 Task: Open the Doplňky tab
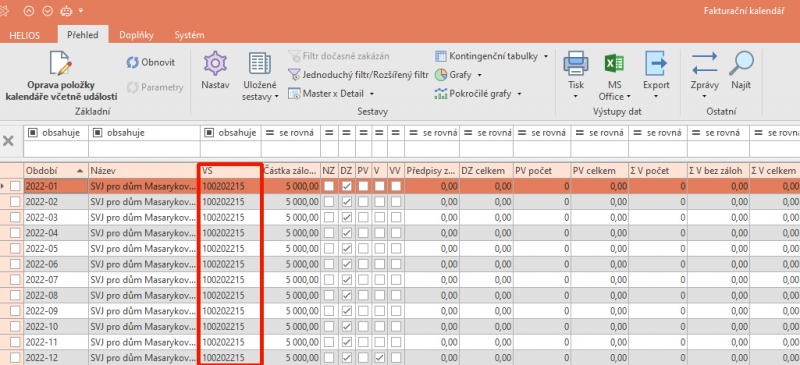coord(136,35)
